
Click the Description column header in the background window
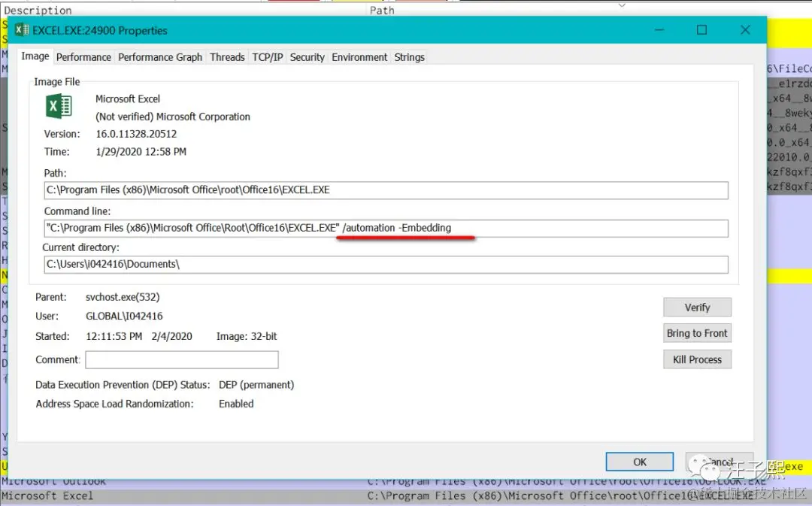pos(38,11)
